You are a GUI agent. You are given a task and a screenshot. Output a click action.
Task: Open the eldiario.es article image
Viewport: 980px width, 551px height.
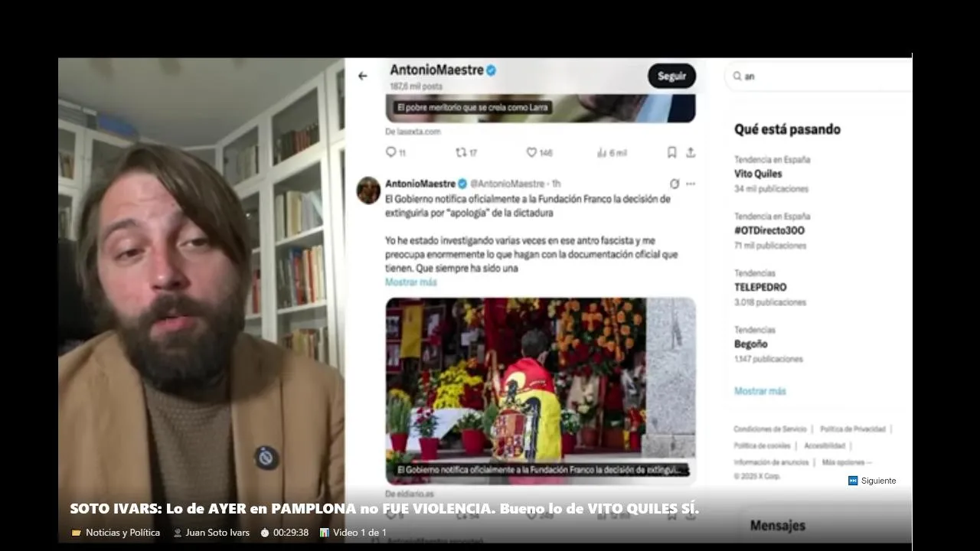click(541, 391)
